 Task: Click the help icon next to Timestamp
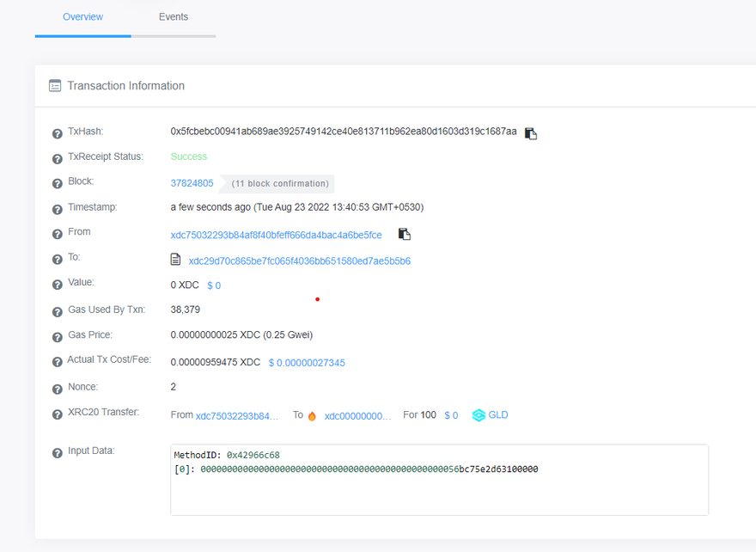coord(57,209)
